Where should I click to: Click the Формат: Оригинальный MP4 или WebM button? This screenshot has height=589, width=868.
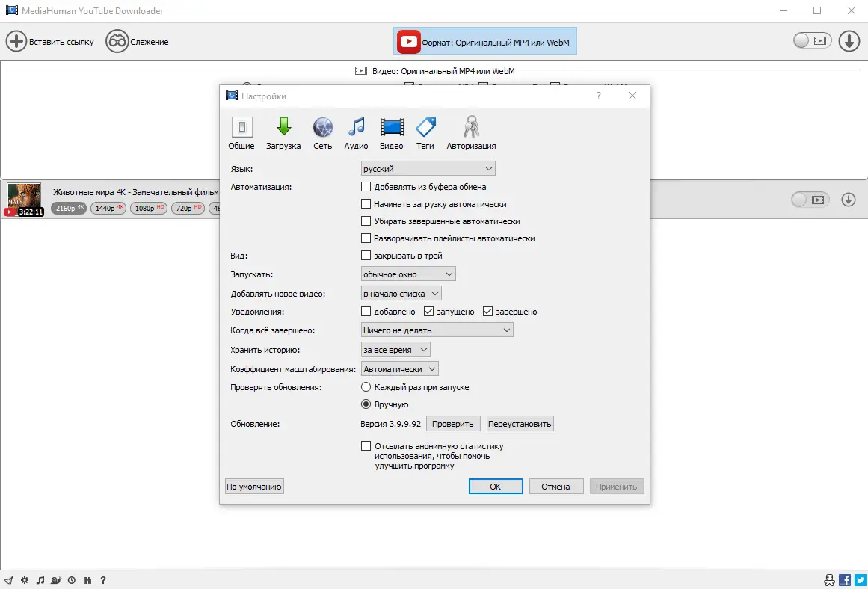[x=485, y=42]
